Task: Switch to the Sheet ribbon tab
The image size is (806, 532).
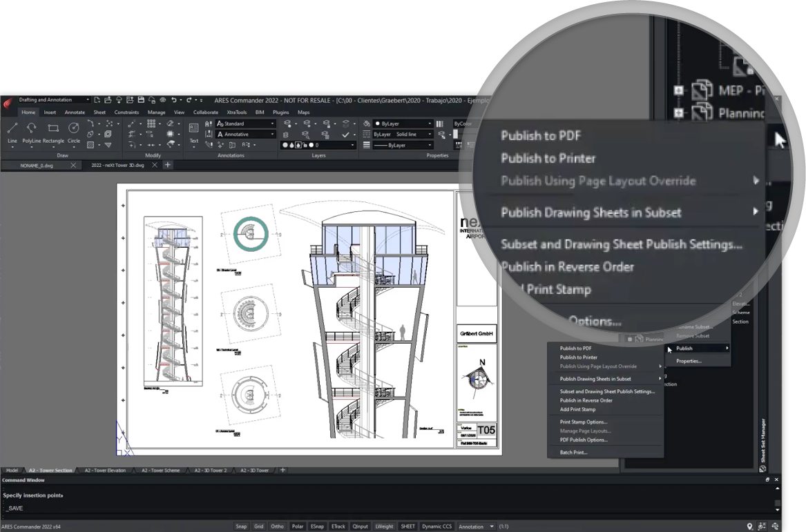Action: click(x=99, y=112)
